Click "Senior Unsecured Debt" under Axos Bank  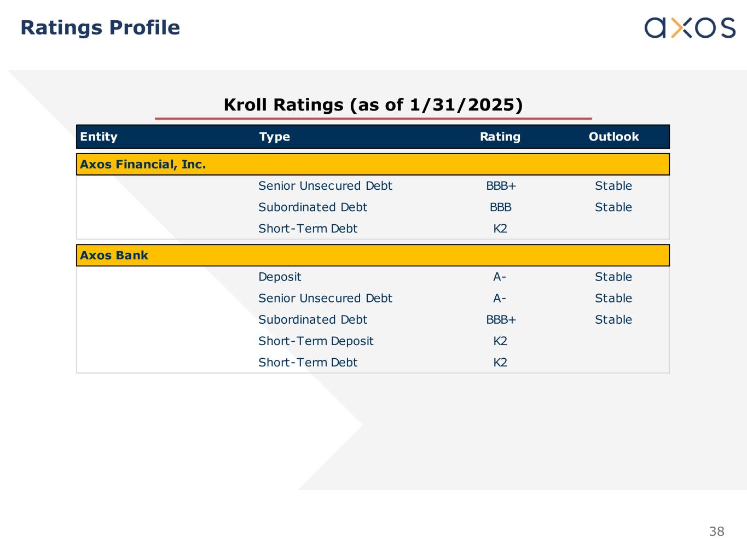tap(325, 299)
